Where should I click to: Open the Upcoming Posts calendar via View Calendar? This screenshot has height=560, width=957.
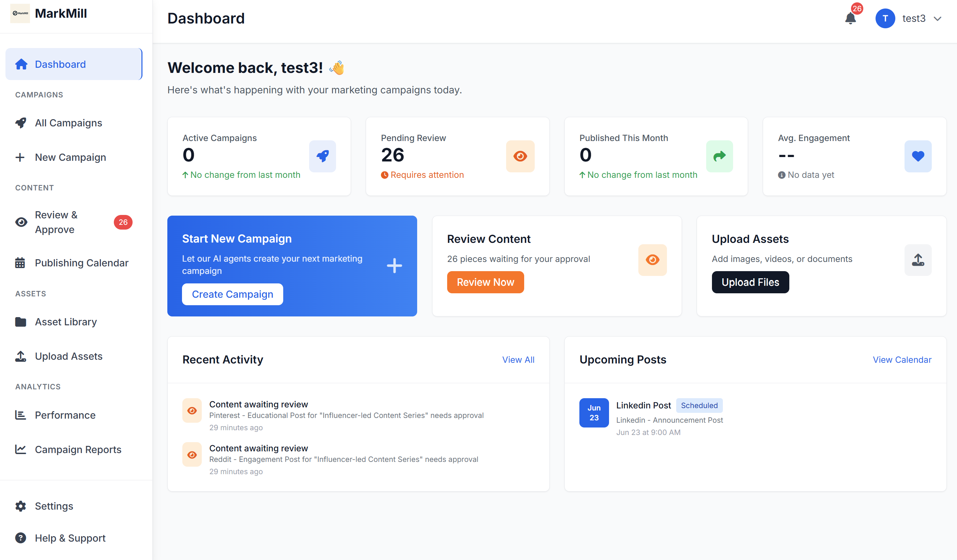[902, 360]
